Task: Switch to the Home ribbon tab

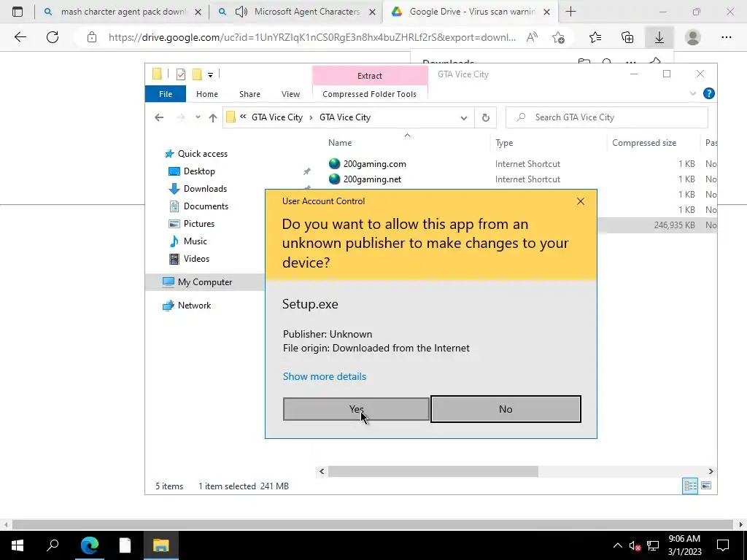Action: pyautogui.click(x=206, y=94)
